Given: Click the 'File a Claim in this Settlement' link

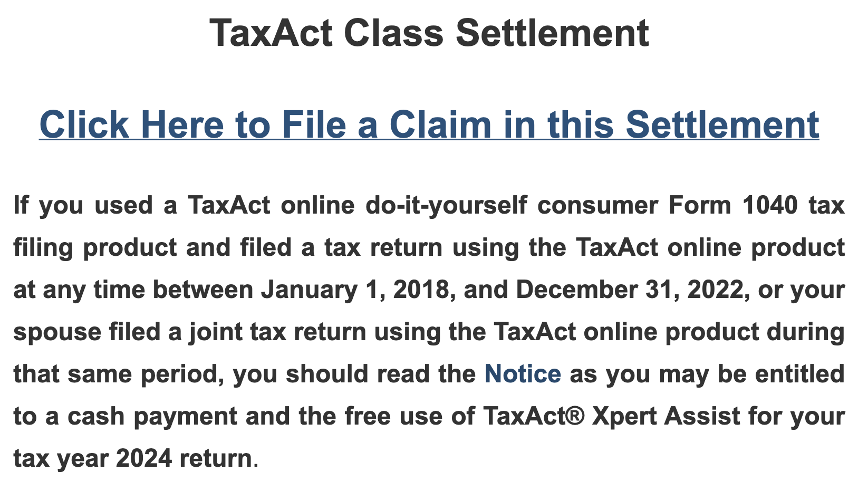Looking at the screenshot, I should [x=429, y=125].
